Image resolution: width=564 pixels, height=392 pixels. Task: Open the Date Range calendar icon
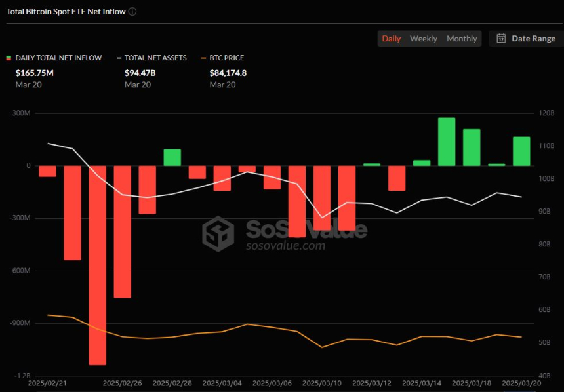pos(501,39)
